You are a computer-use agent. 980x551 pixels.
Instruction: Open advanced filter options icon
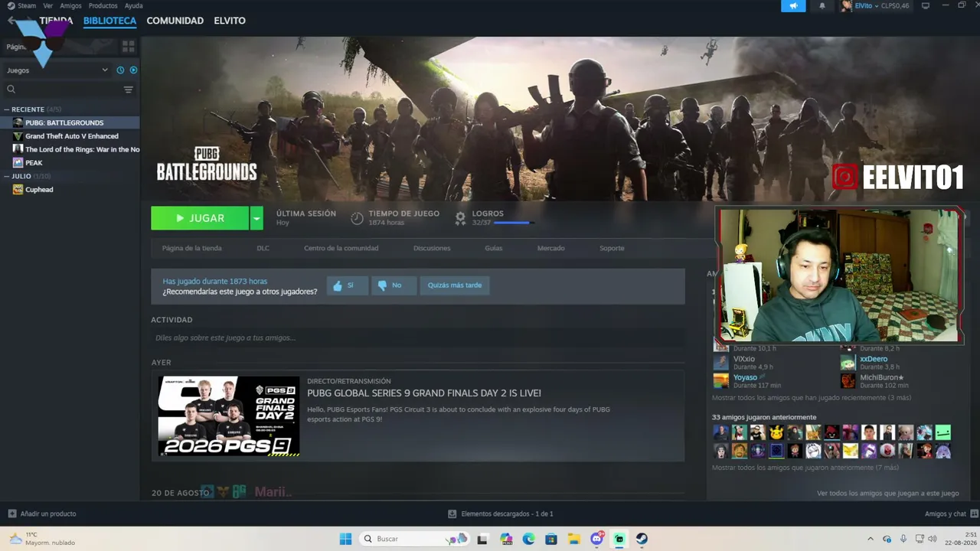tap(129, 90)
